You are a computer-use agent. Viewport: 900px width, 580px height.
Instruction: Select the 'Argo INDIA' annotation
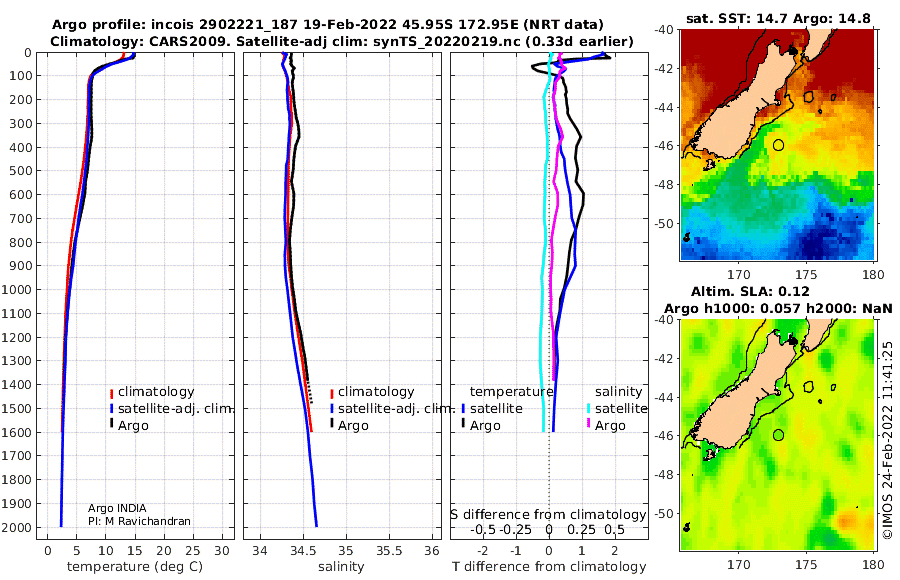pyautogui.click(x=117, y=508)
